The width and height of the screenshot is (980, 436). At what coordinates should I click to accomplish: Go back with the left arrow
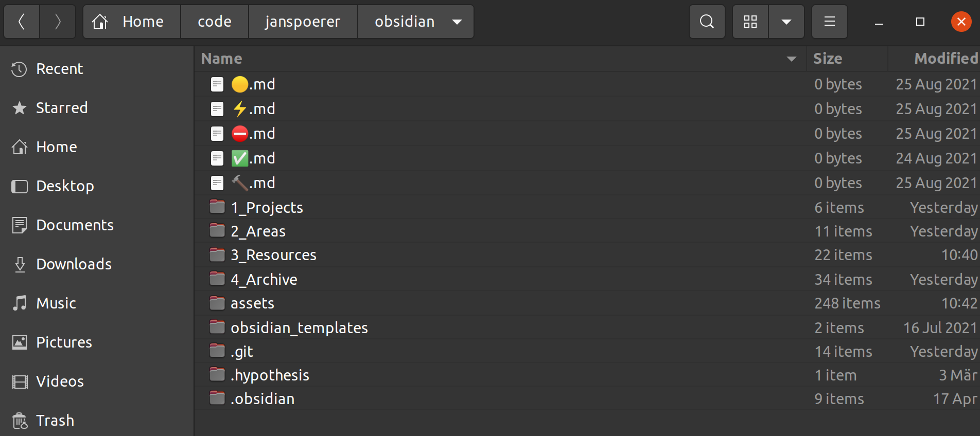tap(22, 22)
